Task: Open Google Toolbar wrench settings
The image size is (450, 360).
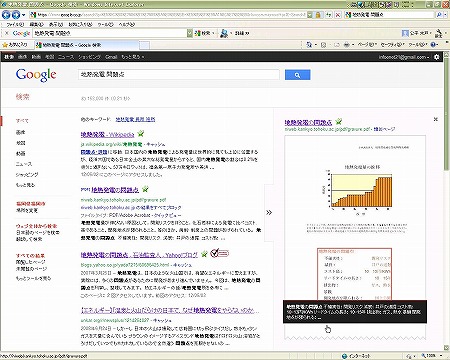Action: (x=439, y=33)
